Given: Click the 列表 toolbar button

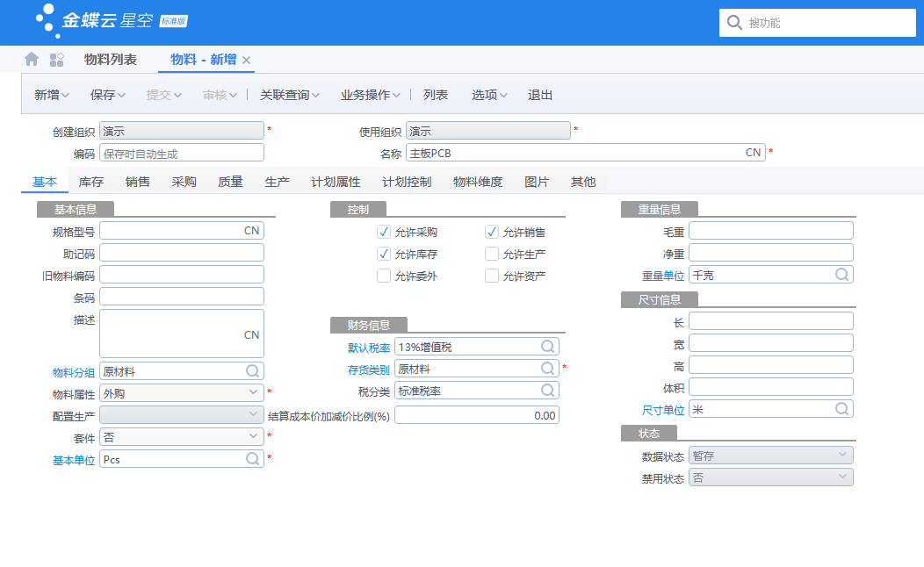Looking at the screenshot, I should tap(436, 95).
